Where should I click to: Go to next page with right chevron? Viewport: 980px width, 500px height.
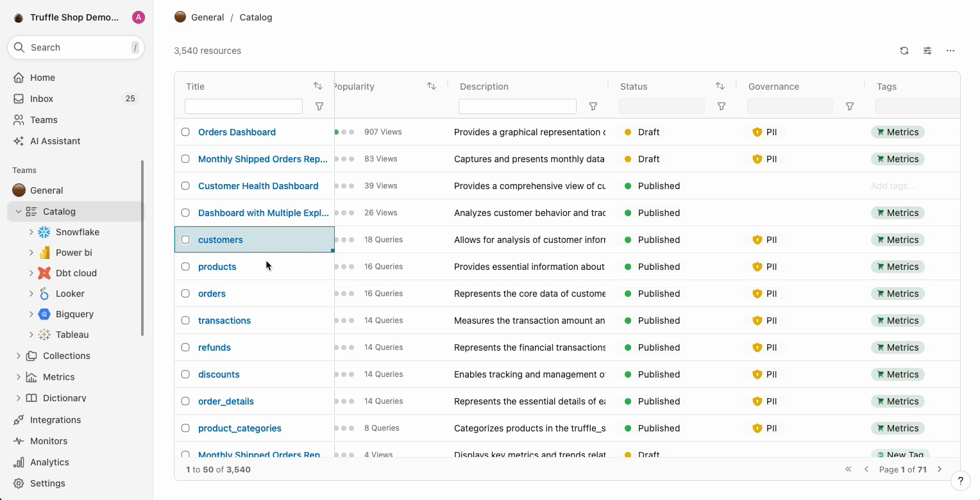(x=940, y=469)
